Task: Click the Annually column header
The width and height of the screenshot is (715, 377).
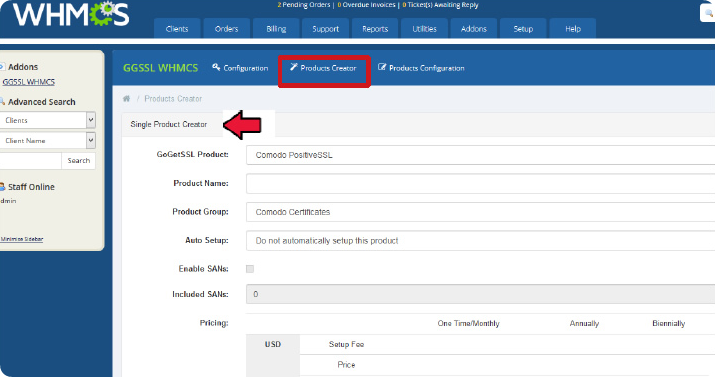Action: (584, 323)
